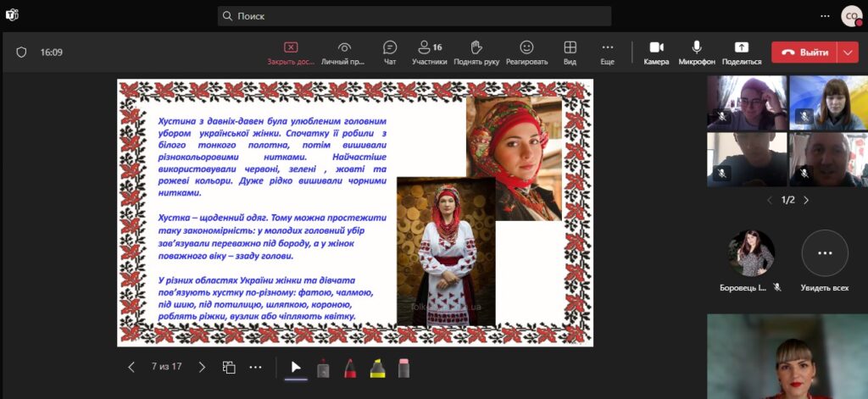Show the Участники list
Image resolution: width=868 pixels, height=399 pixels.
[x=430, y=53]
